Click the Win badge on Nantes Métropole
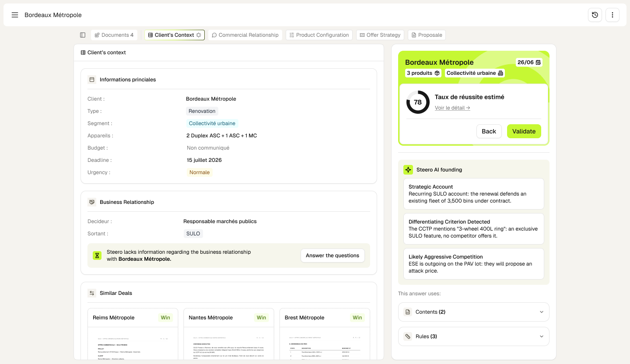Image resolution: width=630 pixels, height=364 pixels. (x=261, y=318)
